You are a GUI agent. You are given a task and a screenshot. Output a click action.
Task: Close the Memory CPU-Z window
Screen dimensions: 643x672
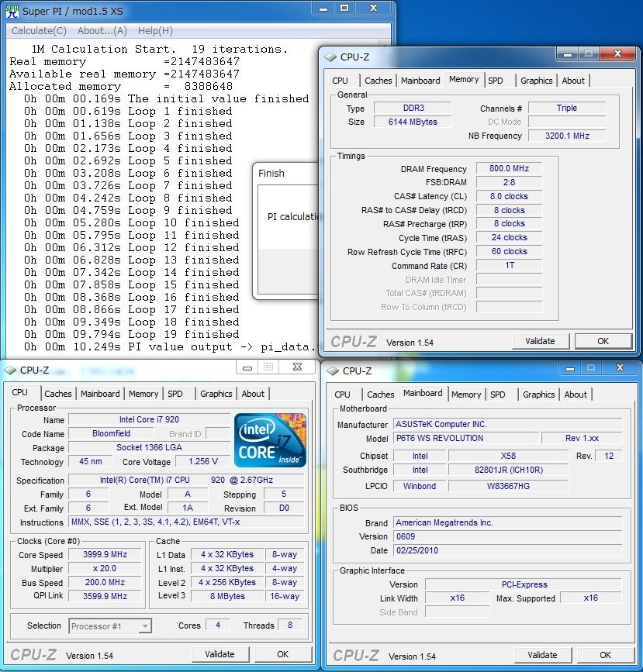[617, 53]
